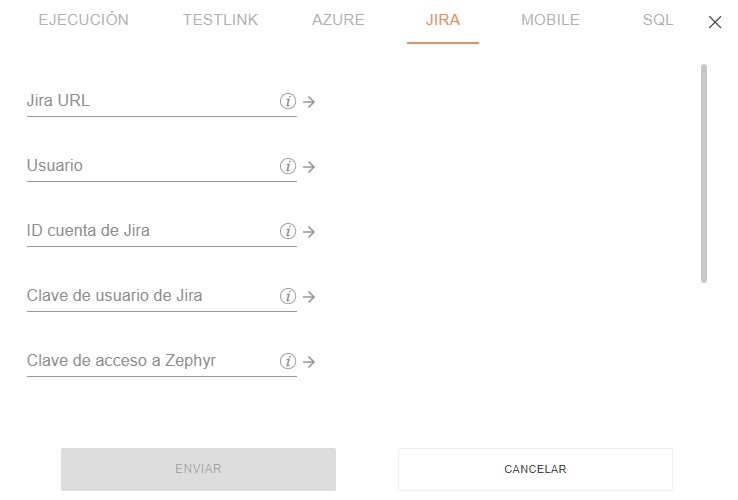Click the ENVIAR button
The image size is (738, 500).
(198, 469)
